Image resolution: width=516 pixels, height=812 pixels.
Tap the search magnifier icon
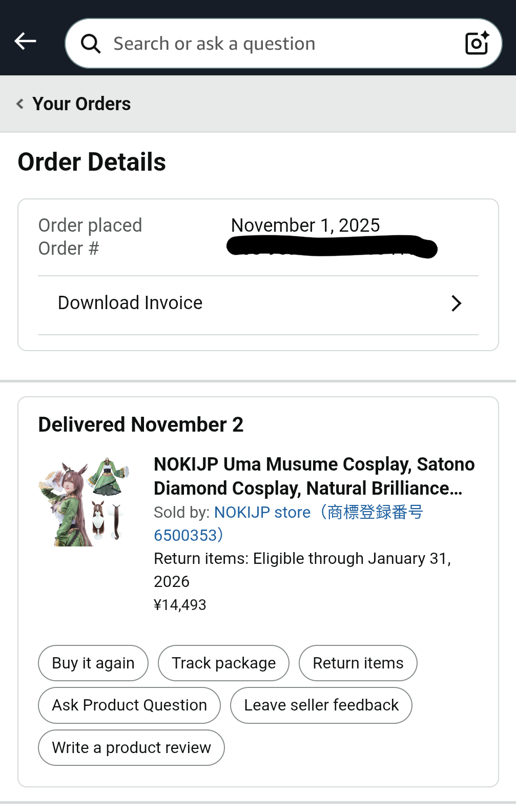click(91, 44)
